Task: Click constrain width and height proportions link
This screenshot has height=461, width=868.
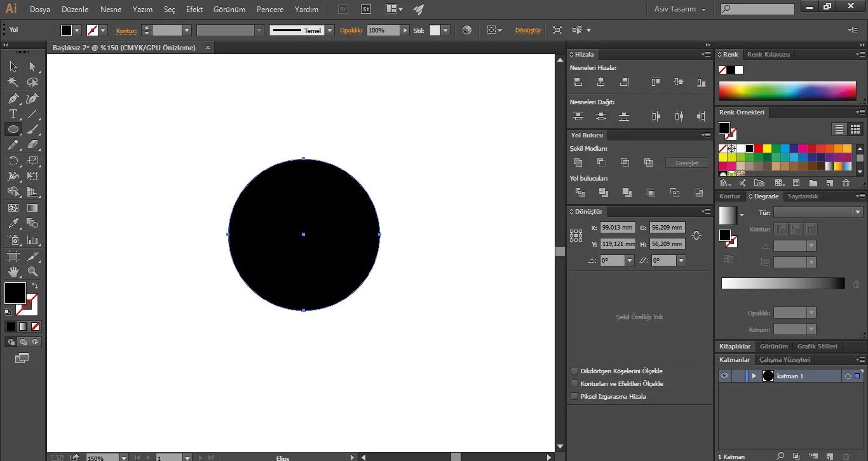Action: click(696, 235)
